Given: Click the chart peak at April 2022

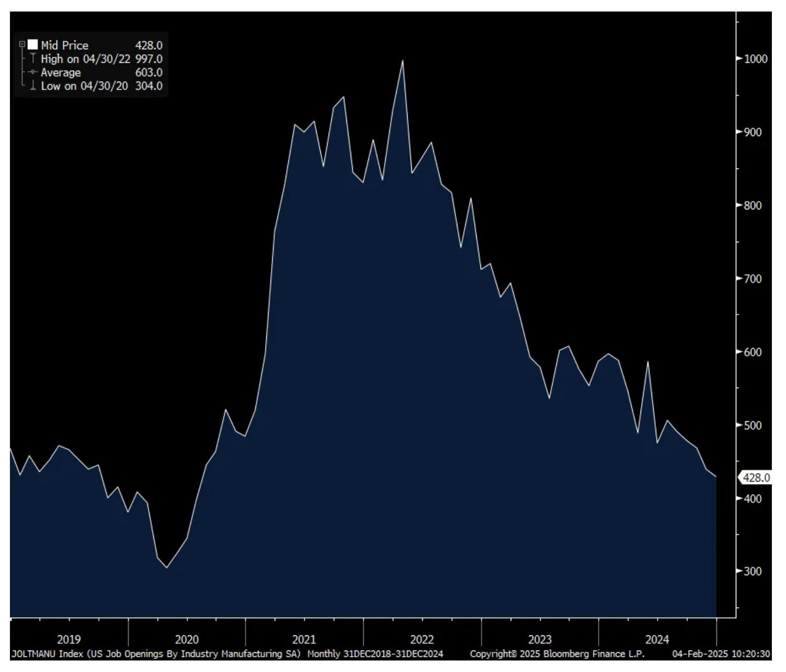Looking at the screenshot, I should pyautogui.click(x=402, y=61).
